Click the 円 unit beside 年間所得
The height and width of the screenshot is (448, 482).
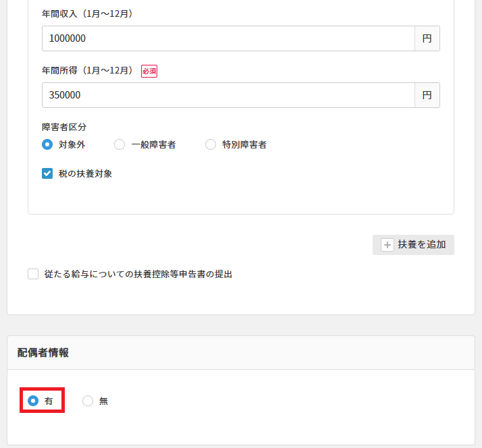pos(427,95)
